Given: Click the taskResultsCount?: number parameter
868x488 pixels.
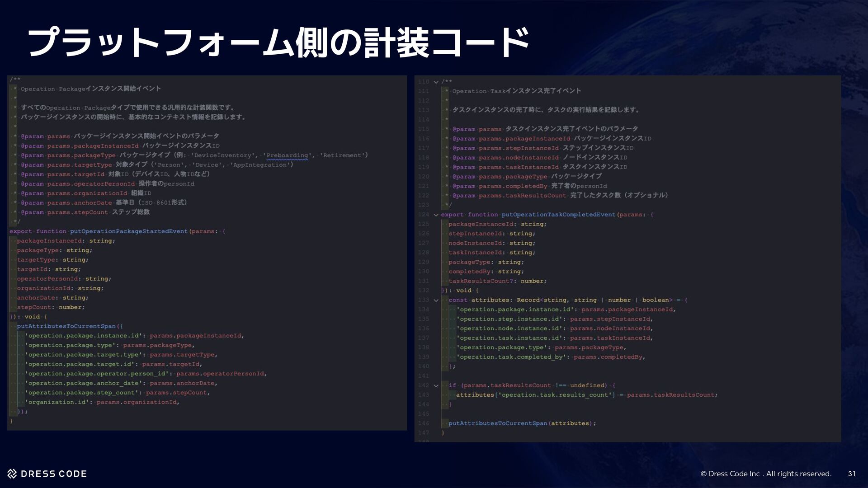Looking at the screenshot, I should (x=497, y=281).
